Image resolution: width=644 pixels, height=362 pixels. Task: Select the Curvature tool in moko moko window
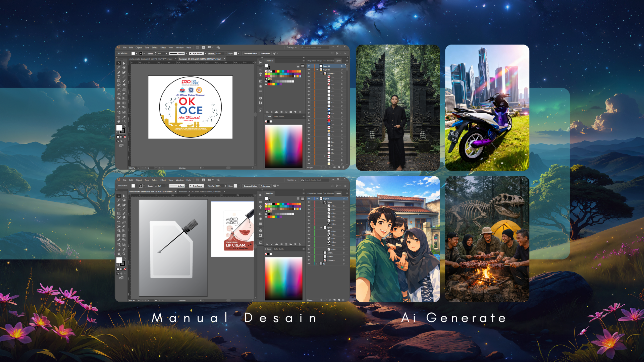click(x=124, y=205)
